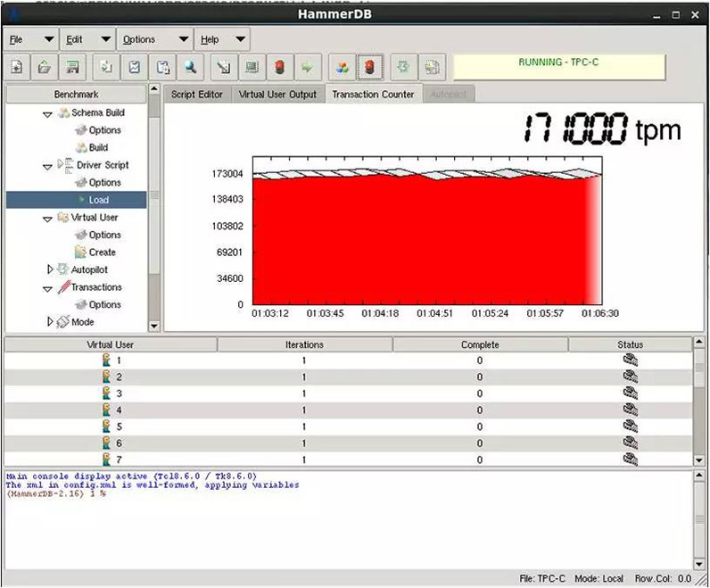Click the Virtual User column header

(x=111, y=344)
